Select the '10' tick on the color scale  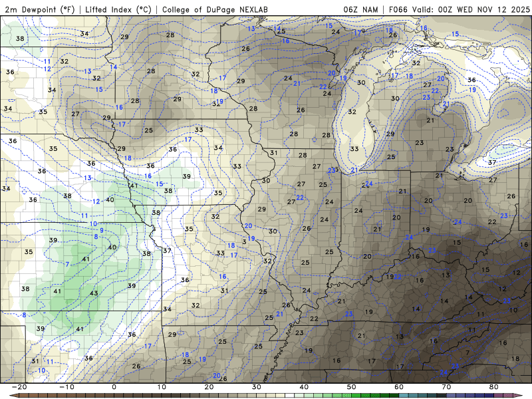tap(162, 387)
